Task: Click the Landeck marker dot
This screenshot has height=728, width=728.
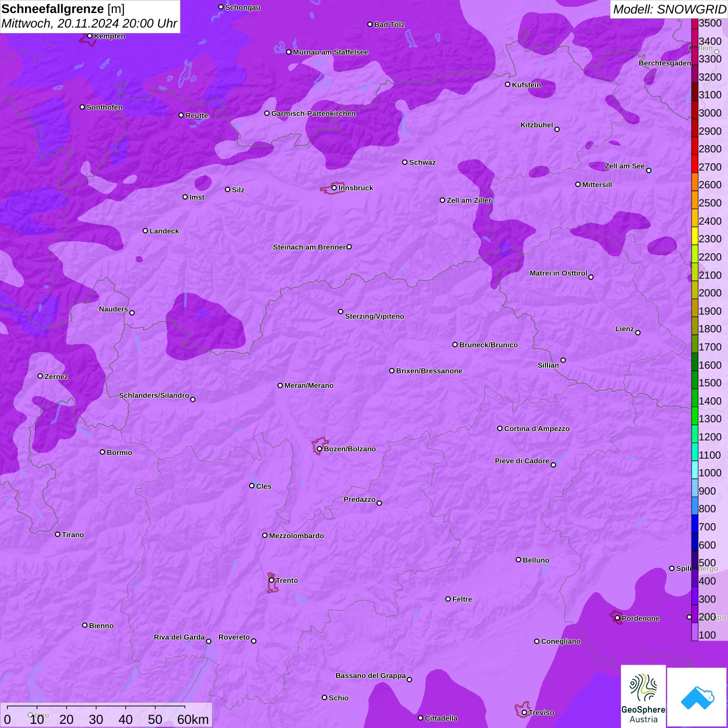Action: (x=145, y=231)
